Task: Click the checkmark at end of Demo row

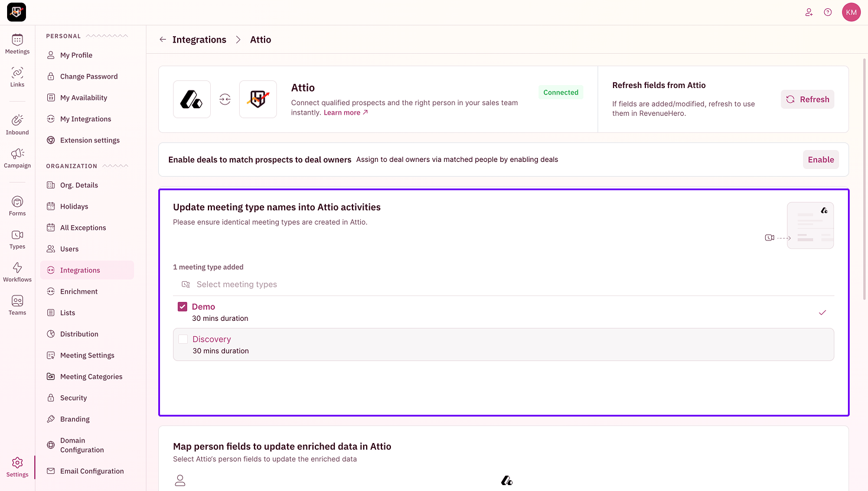Action: (823, 313)
